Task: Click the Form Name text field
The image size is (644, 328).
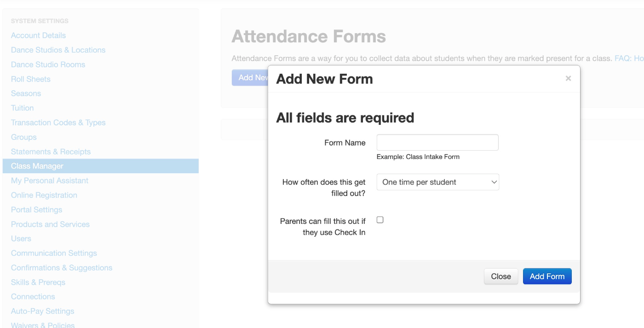Action: coord(437,142)
